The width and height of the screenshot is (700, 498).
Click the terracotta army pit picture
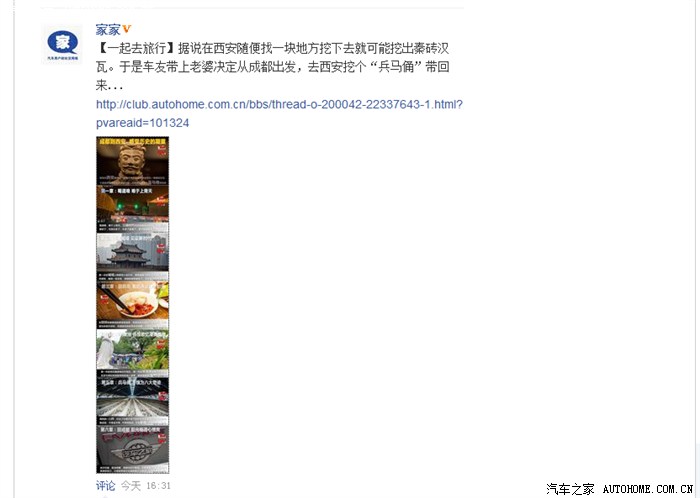point(133,401)
